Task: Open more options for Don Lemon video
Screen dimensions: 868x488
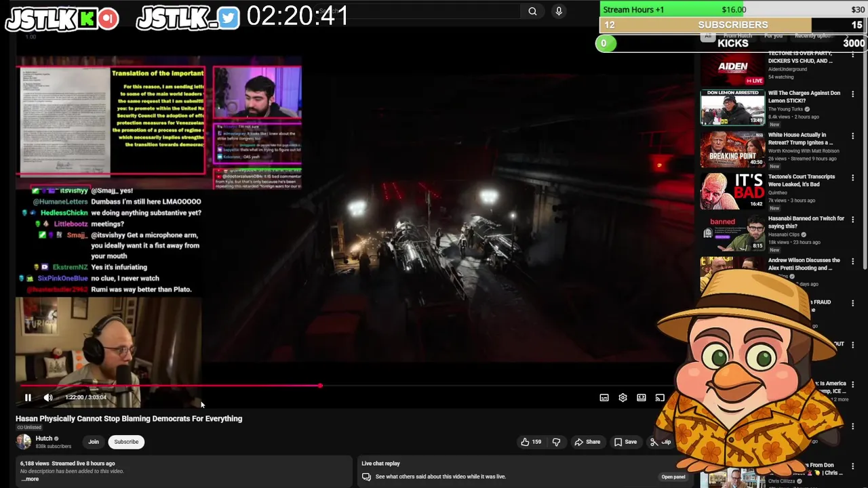Action: [853, 94]
